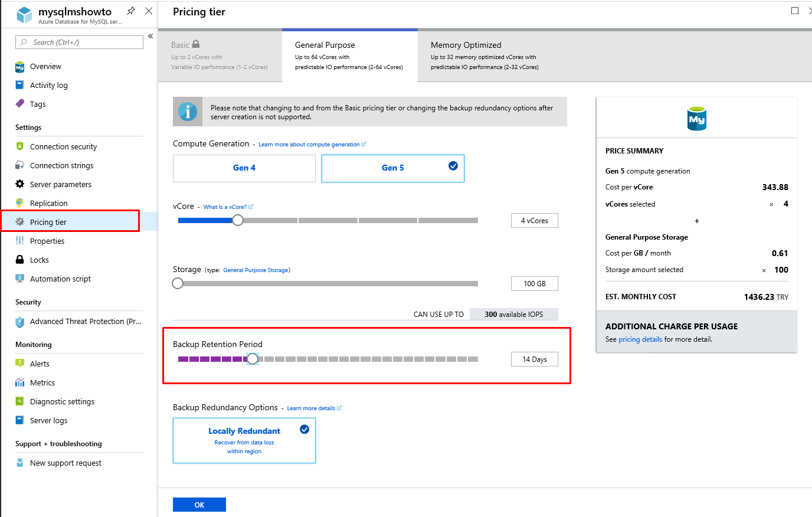The width and height of the screenshot is (812, 517).
Task: Click the Server logs icon
Action: (x=20, y=420)
